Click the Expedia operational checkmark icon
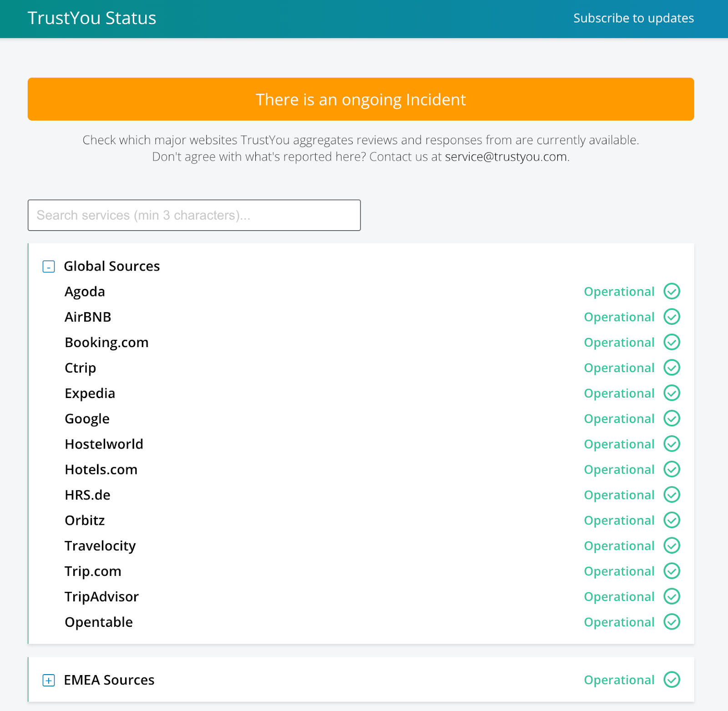This screenshot has height=711, width=728. [x=672, y=393]
